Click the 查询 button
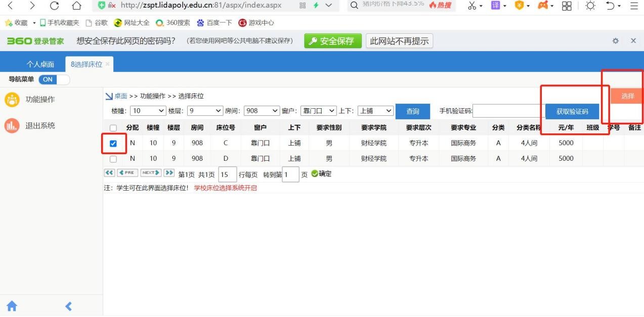644x317 pixels. 413,112
